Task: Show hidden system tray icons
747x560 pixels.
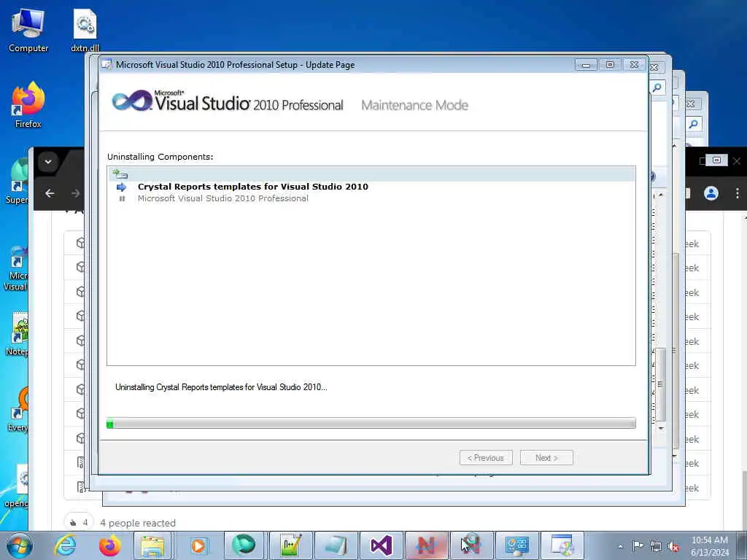Action: click(620, 547)
